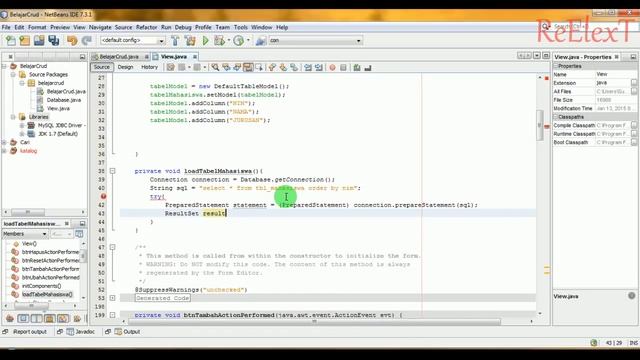This screenshot has height=360, width=640.
Task: Open the Report output tab
Action: point(30,332)
